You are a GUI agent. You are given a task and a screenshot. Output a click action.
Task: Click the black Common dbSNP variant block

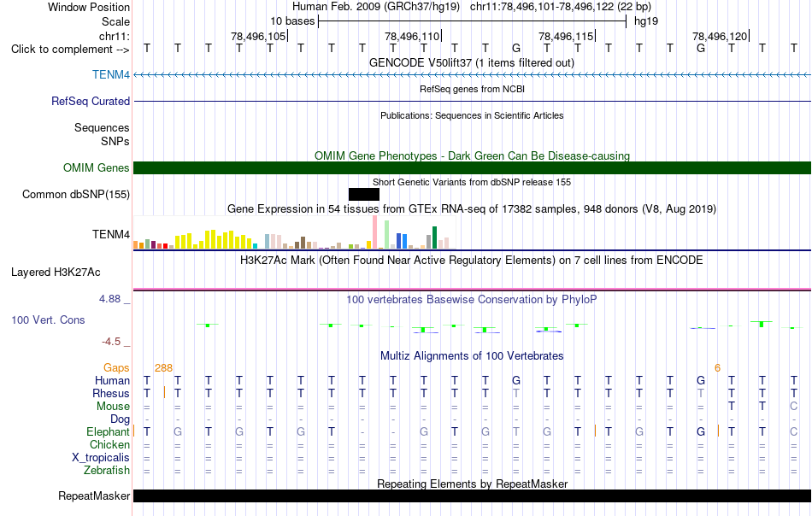[x=363, y=194]
